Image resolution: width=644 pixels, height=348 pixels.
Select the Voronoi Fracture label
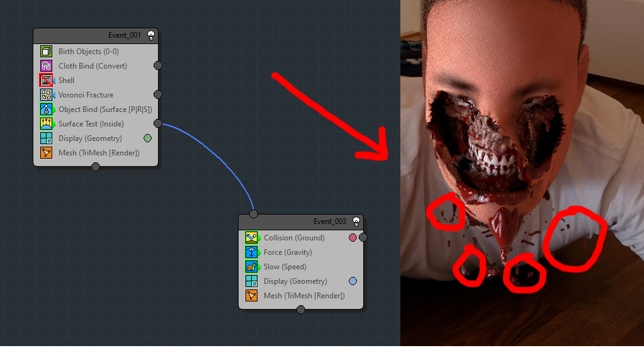point(86,95)
